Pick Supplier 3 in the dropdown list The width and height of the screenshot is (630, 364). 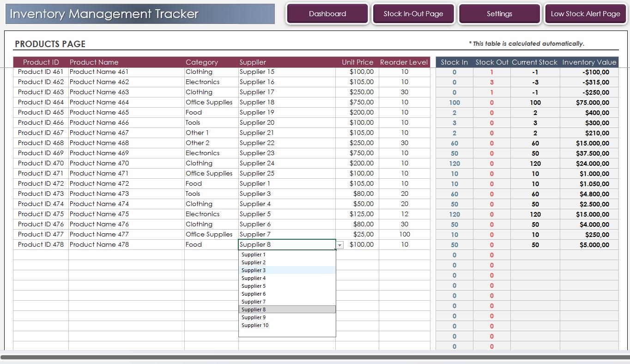(287, 270)
